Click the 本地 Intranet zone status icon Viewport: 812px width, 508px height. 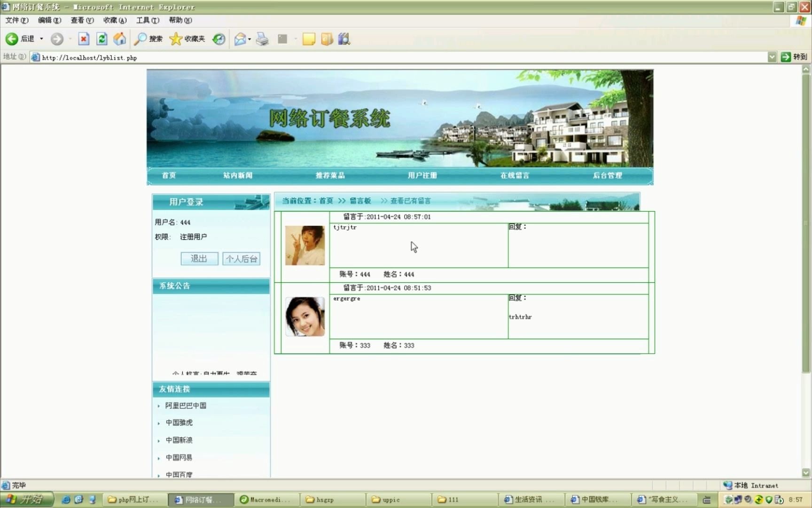[x=728, y=485]
